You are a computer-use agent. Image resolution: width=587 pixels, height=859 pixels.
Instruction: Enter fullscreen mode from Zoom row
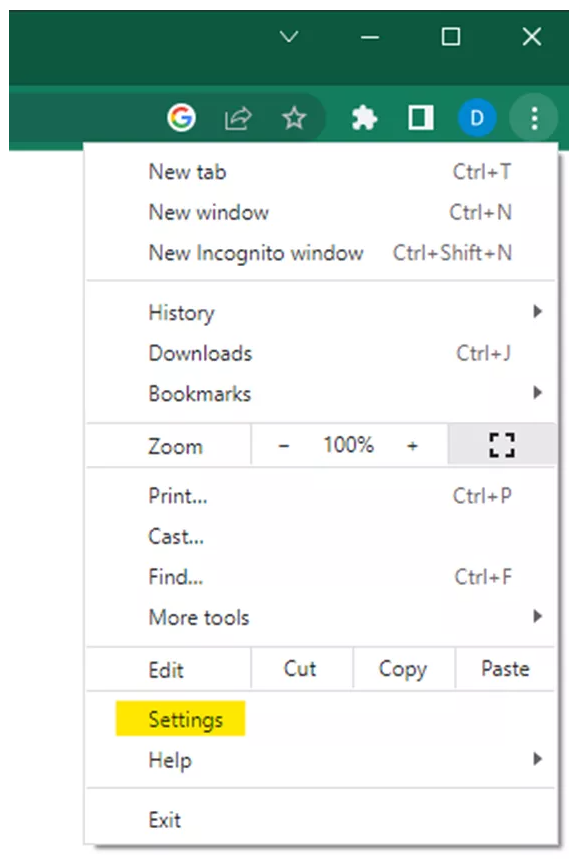tap(502, 445)
